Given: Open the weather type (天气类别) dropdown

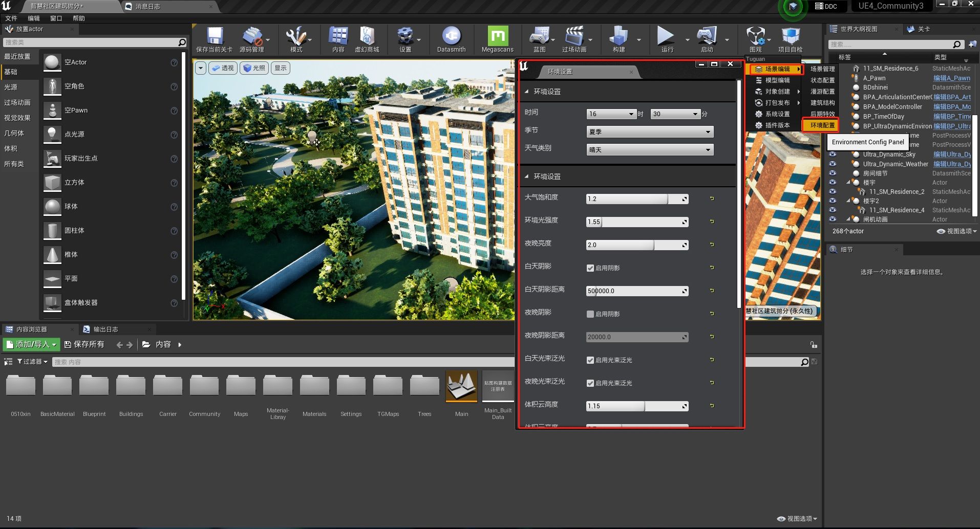Looking at the screenshot, I should (650, 150).
